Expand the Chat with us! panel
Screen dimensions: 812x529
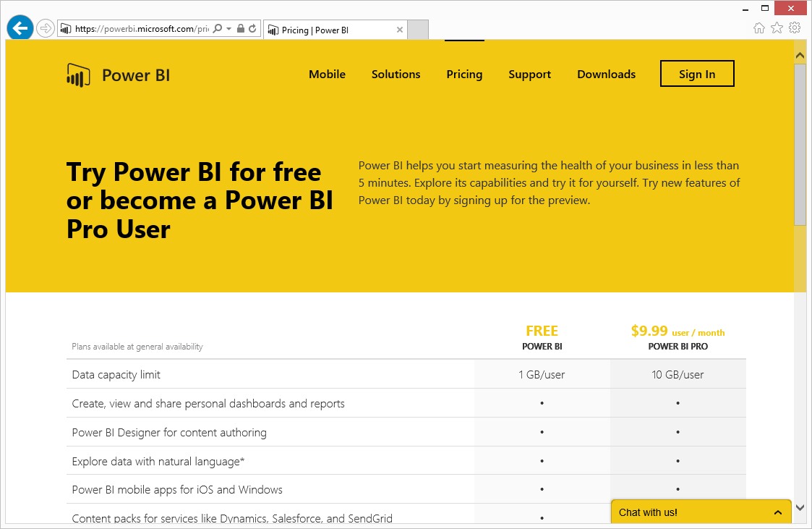pyautogui.click(x=701, y=512)
